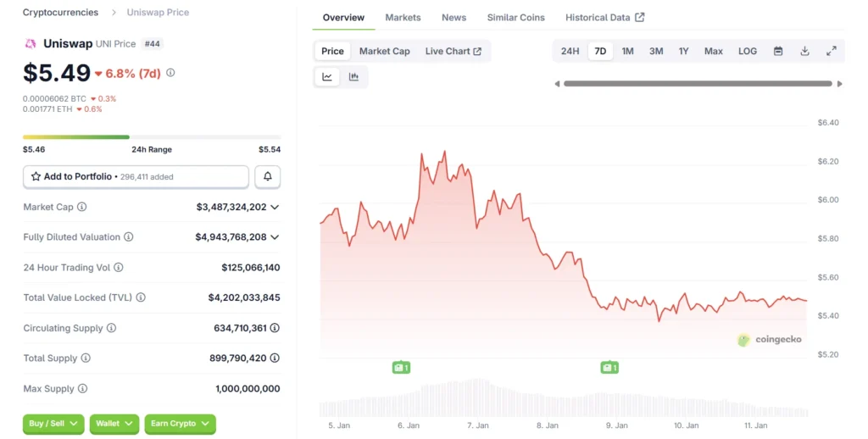Toggle LOG scale on chart

tap(748, 51)
